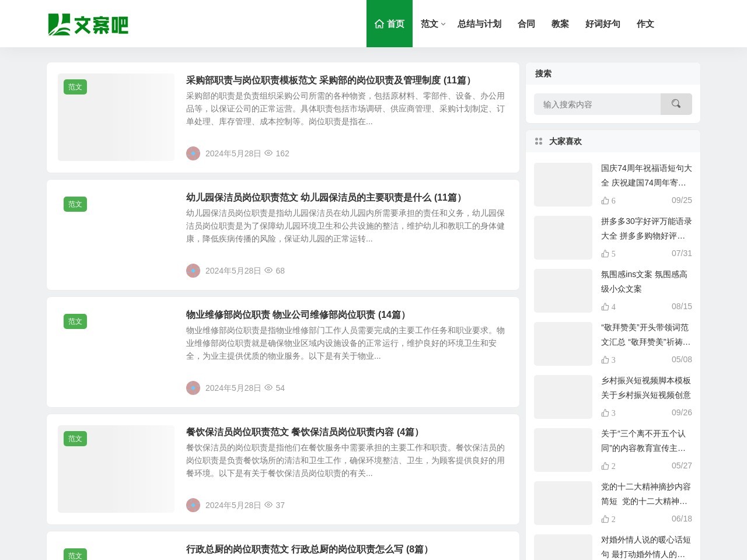Open the 好词好句 navigation item
The image size is (747, 560).
click(603, 24)
